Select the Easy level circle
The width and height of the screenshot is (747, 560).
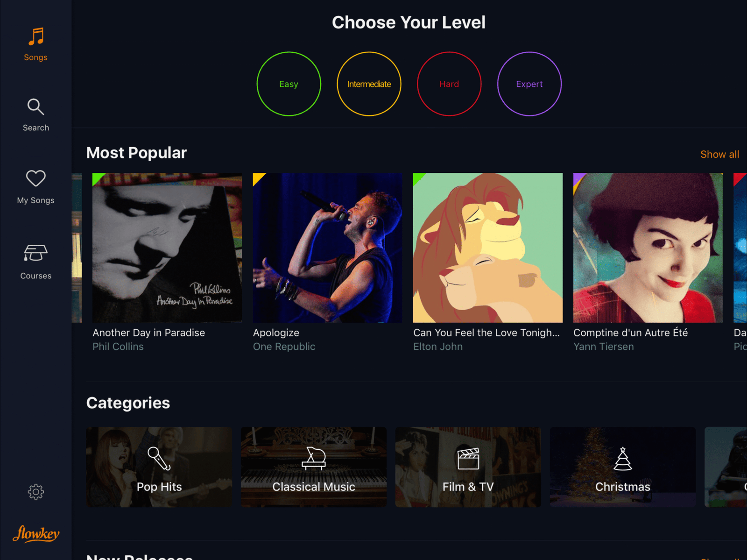point(289,84)
